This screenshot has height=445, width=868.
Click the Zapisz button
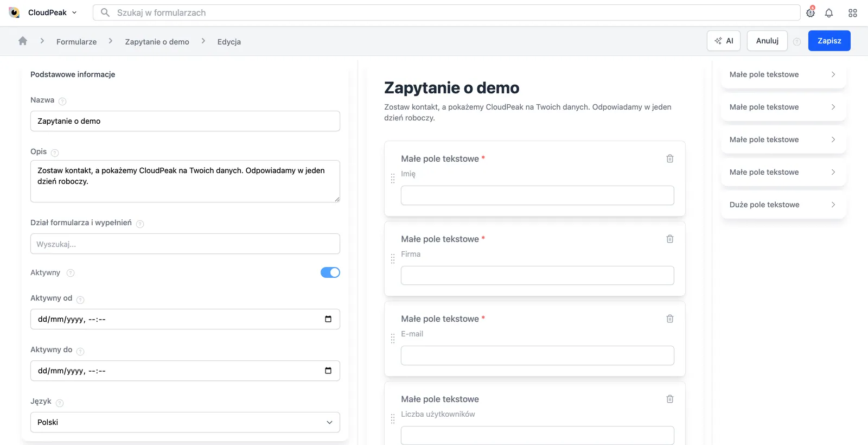coord(829,41)
